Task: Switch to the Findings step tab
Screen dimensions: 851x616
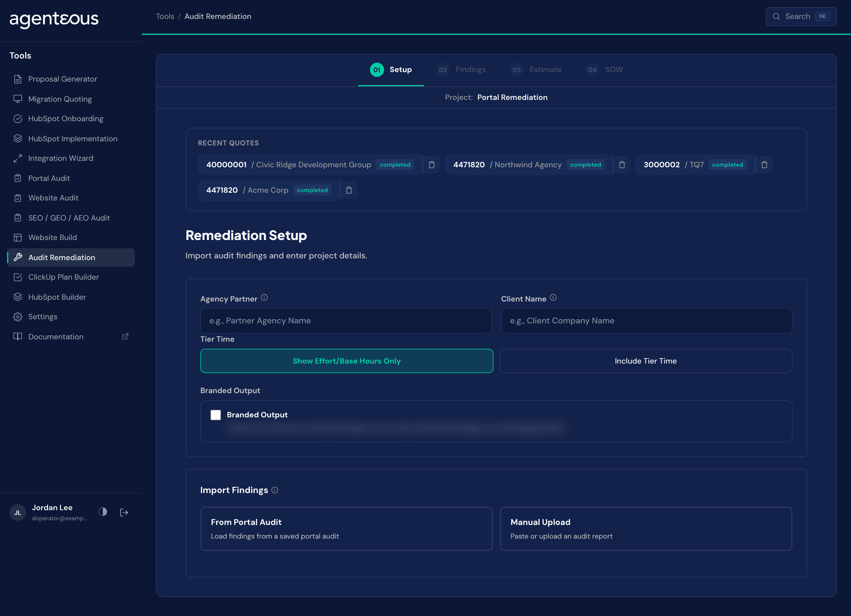Action: [460, 70]
